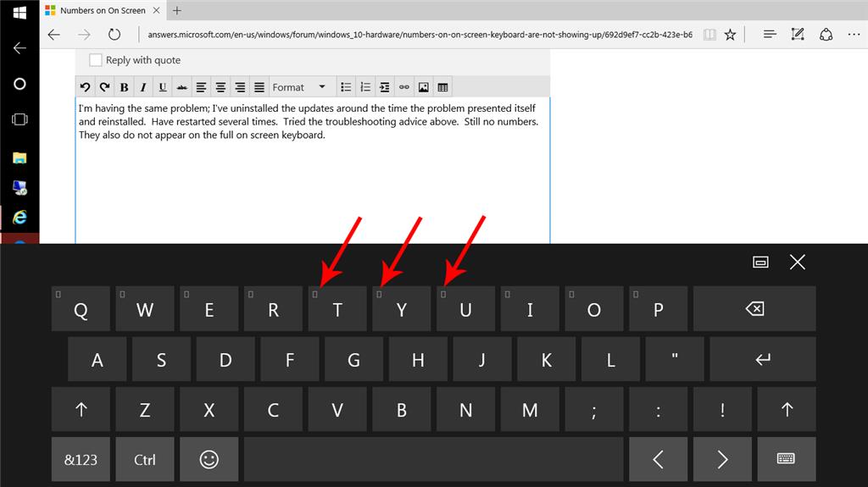Redo the last edit in the reply editor
Viewport: 868px width, 487px height.
[104, 87]
